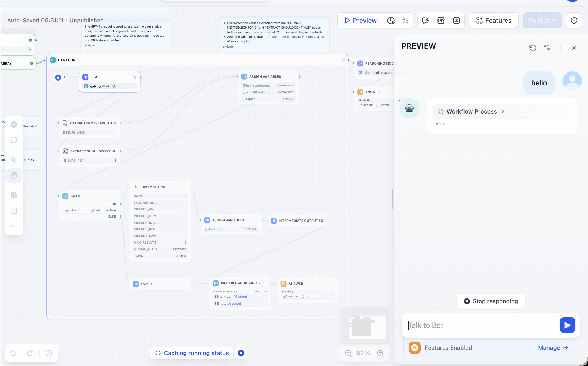Image resolution: width=588 pixels, height=366 pixels.
Task: Zoom out of the canvas
Action: pos(348,353)
